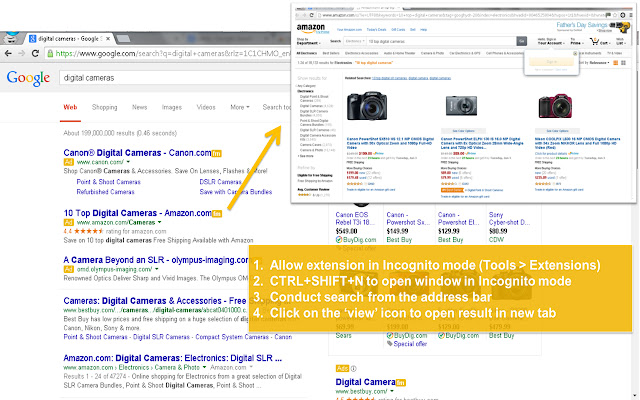Click the Google address bar URL
The height and width of the screenshot is (400, 640).
tap(173, 53)
